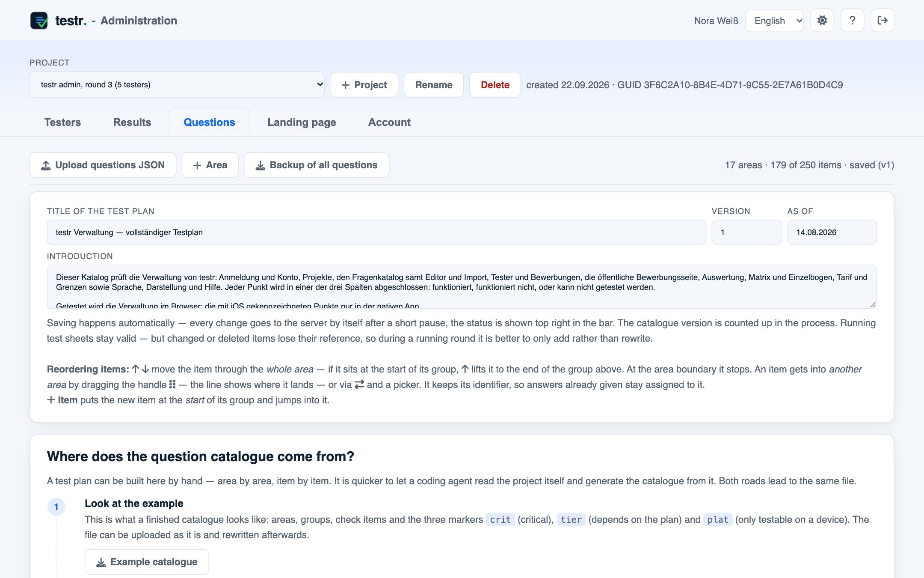Click the testr logo icon

[x=39, y=21]
